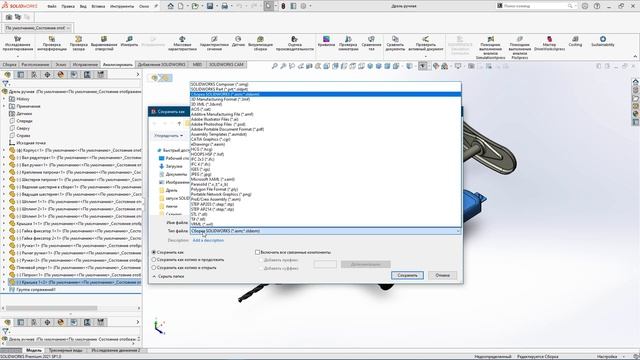Open the Правка menu
640x360 pixels.
tap(68, 7)
